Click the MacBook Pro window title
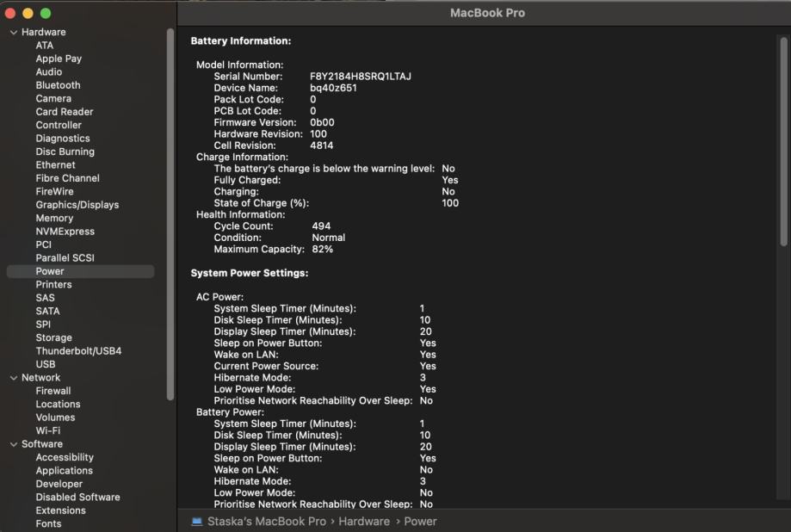The width and height of the screenshot is (791, 532). [x=487, y=13]
